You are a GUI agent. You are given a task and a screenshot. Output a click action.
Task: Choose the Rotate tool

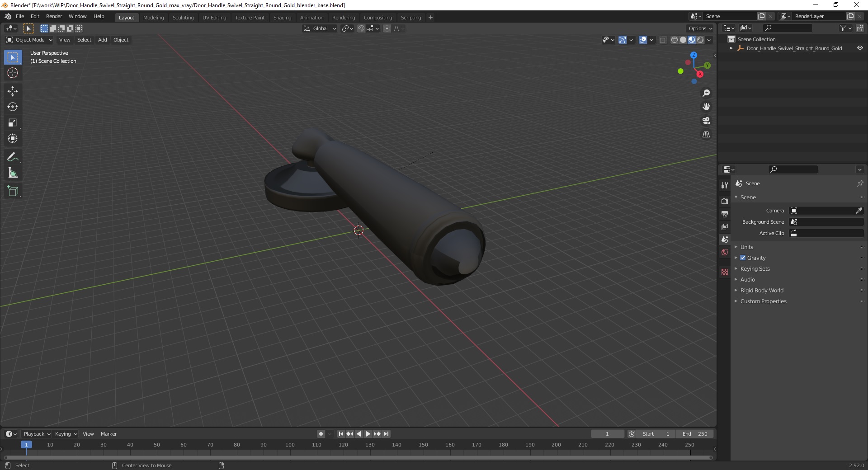(x=13, y=107)
